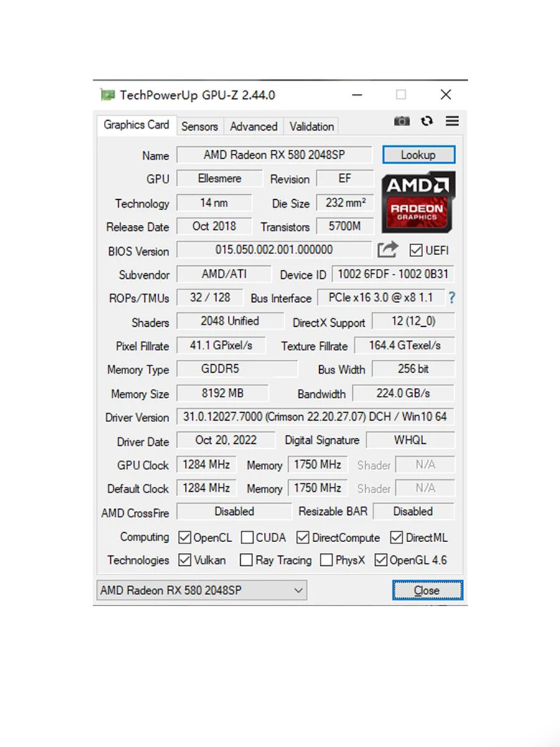Click the Lookup button

[419, 155]
